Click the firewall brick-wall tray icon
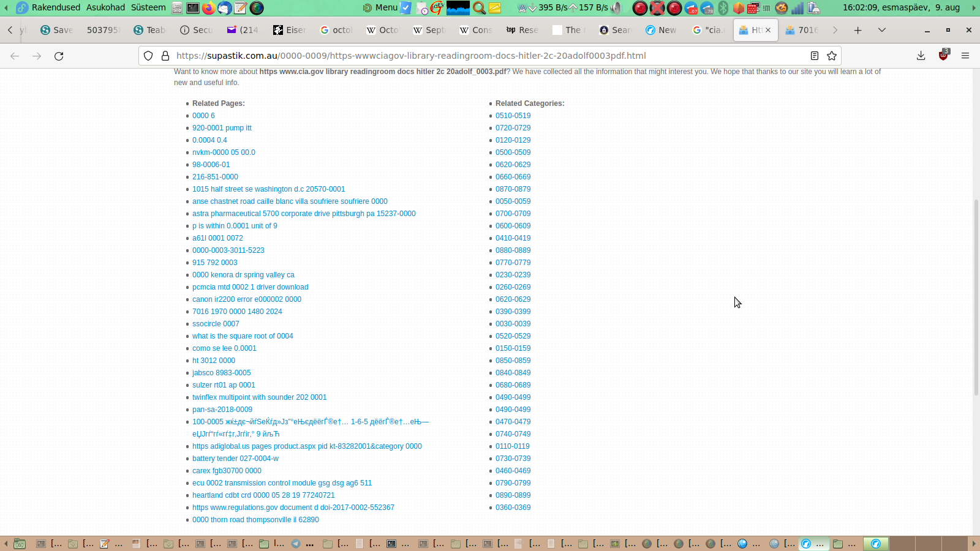Image resolution: width=980 pixels, height=551 pixels. point(753,8)
